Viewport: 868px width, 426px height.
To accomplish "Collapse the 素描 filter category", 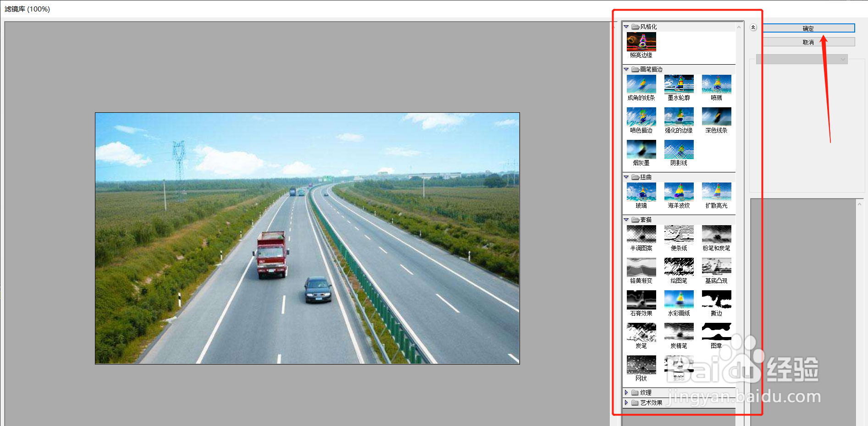I will coord(626,220).
